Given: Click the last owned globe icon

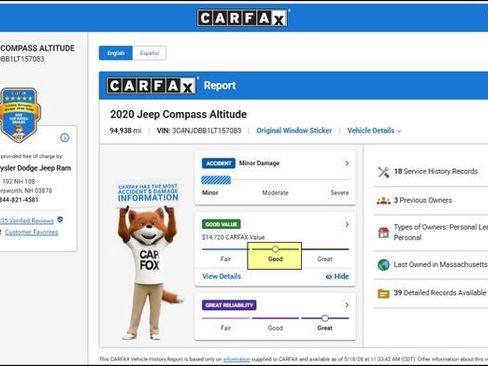Looking at the screenshot, I should (384, 265).
